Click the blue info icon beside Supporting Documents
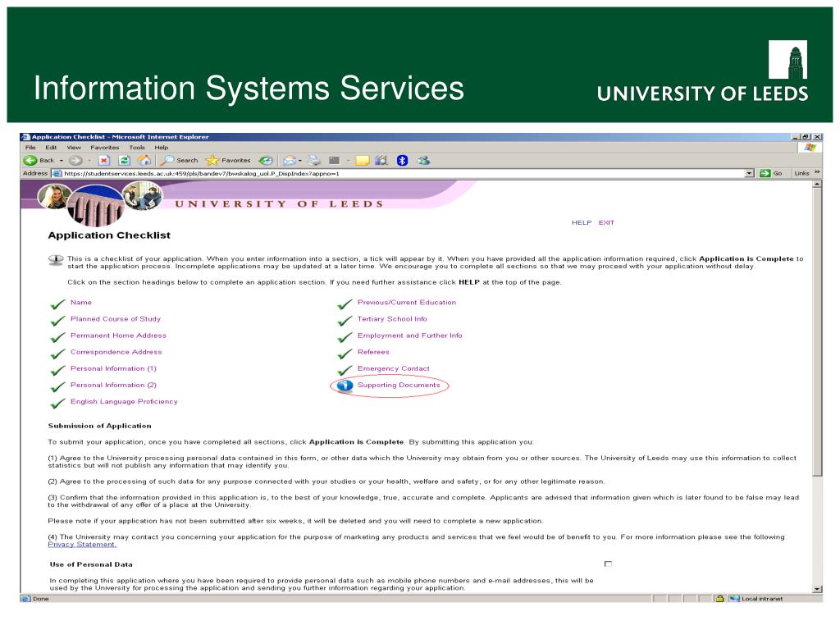The width and height of the screenshot is (840, 630). tap(345, 386)
